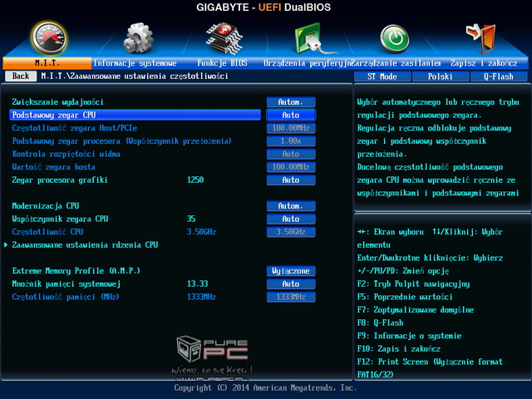
Task: Select the Częstotliwość CPU label
Action: pos(47,232)
